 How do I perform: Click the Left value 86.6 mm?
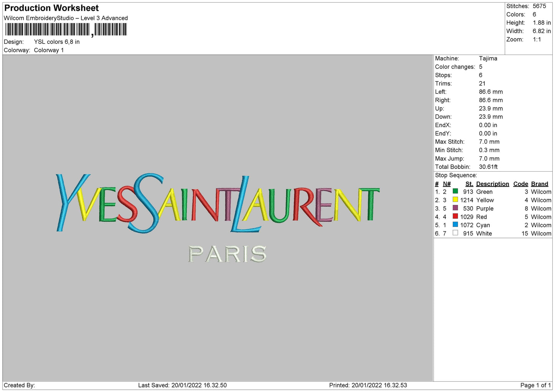pyautogui.click(x=491, y=92)
